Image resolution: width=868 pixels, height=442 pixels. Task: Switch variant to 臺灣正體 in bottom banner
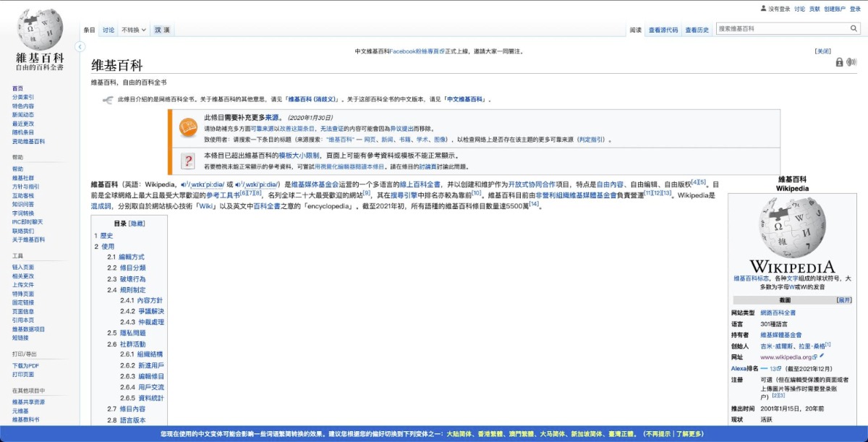(x=623, y=433)
